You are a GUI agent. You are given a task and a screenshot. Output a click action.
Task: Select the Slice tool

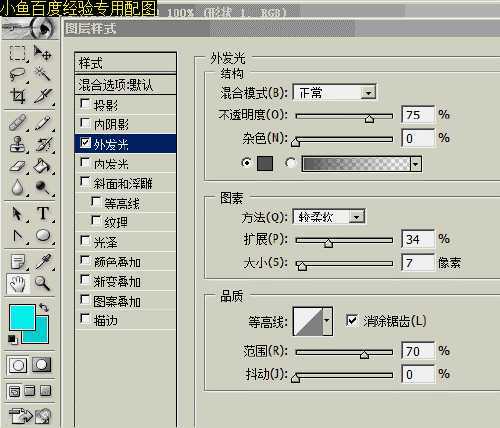[x=43, y=96]
